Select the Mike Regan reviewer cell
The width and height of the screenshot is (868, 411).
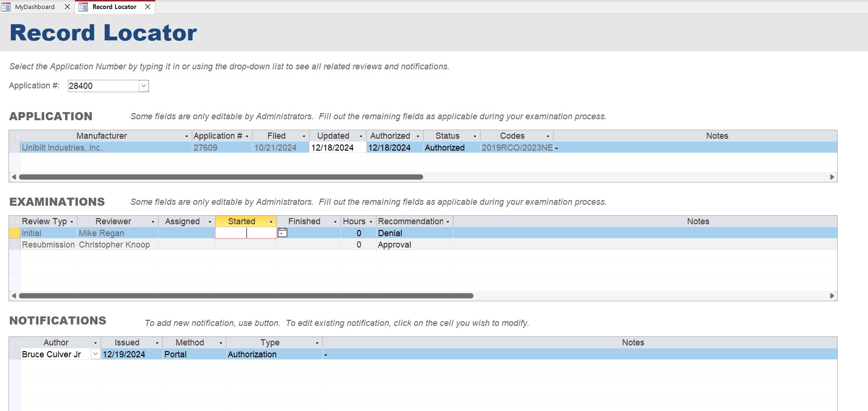pos(118,233)
